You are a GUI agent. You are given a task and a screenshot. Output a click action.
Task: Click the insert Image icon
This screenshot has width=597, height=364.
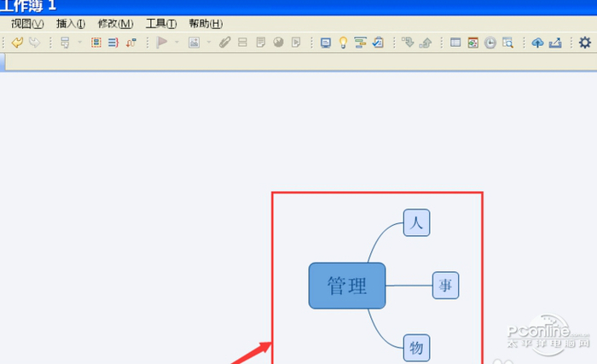[x=194, y=43]
